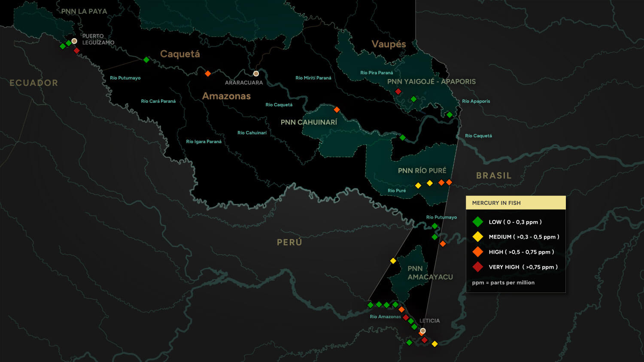Click the orange marker west of Araracuara
Image resolution: width=644 pixels, height=362 pixels.
pyautogui.click(x=208, y=73)
